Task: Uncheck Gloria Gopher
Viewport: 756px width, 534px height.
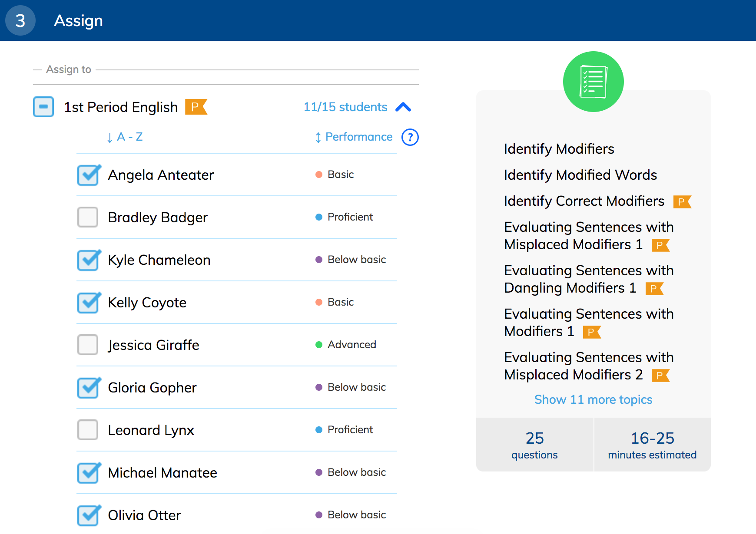Action: (89, 388)
